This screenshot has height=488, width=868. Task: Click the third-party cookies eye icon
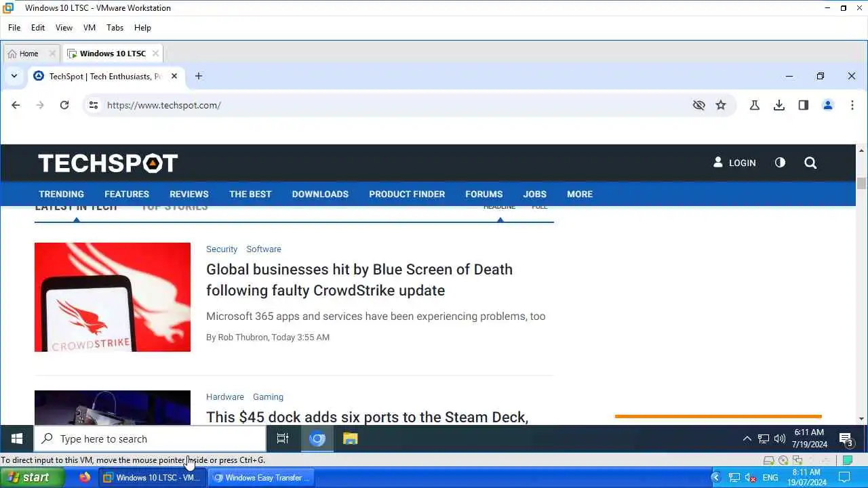[699, 105]
